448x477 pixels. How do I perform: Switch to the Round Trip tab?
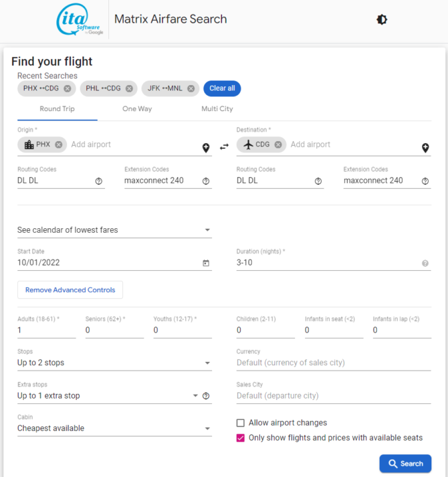[58, 109]
